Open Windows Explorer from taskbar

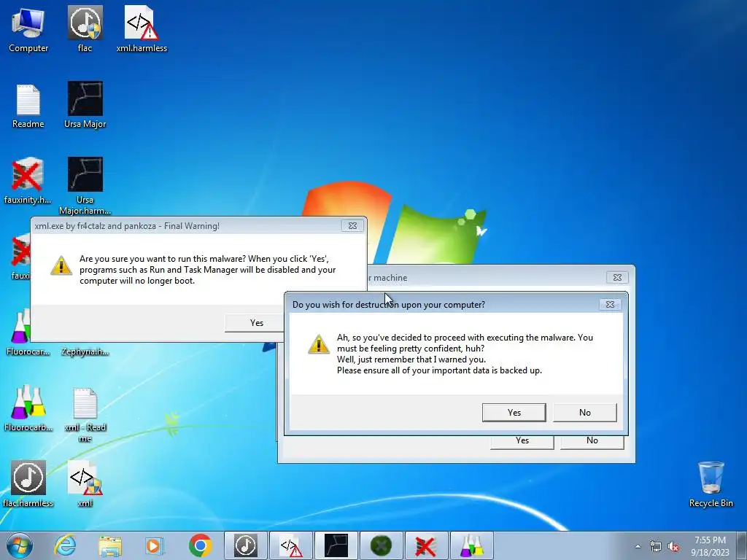(110, 545)
